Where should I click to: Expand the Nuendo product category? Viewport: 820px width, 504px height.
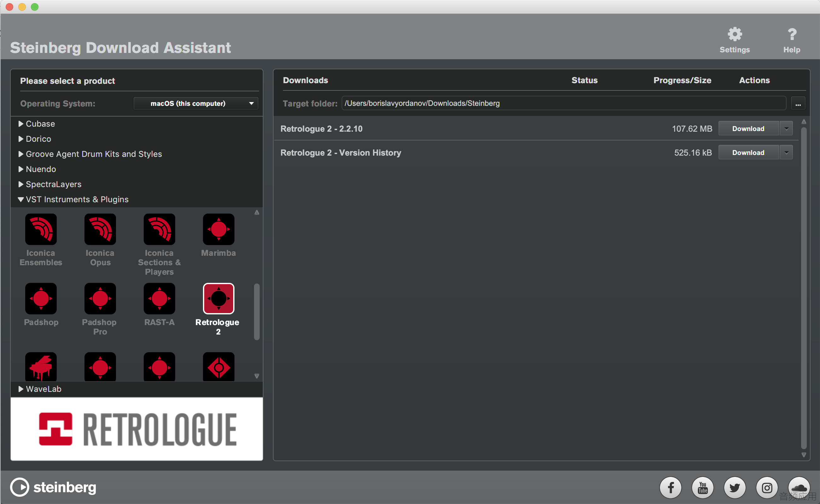[x=21, y=169]
